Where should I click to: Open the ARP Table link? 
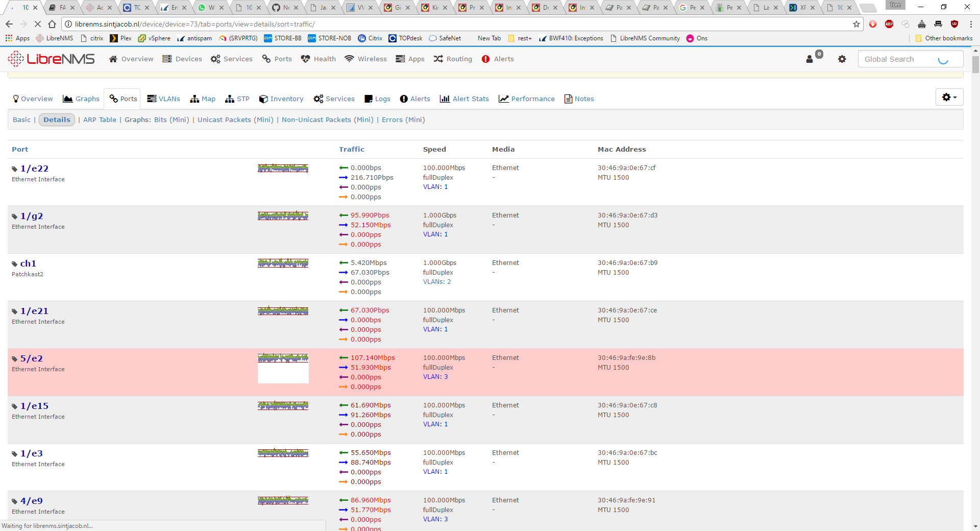[x=100, y=120]
